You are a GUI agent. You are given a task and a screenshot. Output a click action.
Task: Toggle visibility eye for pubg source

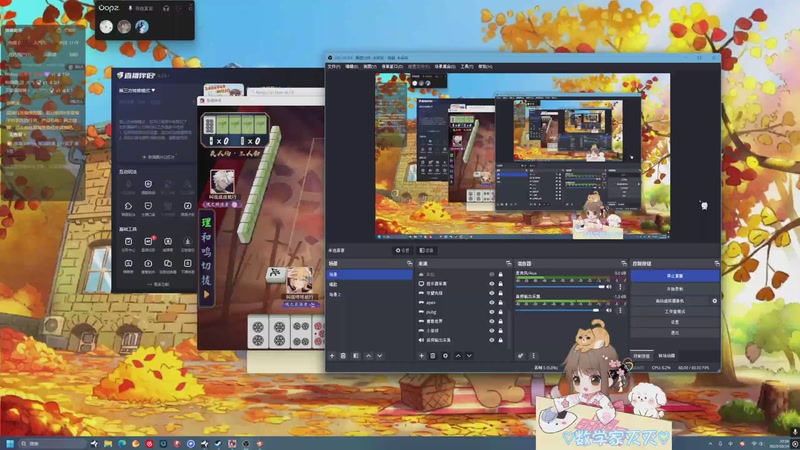[492, 312]
